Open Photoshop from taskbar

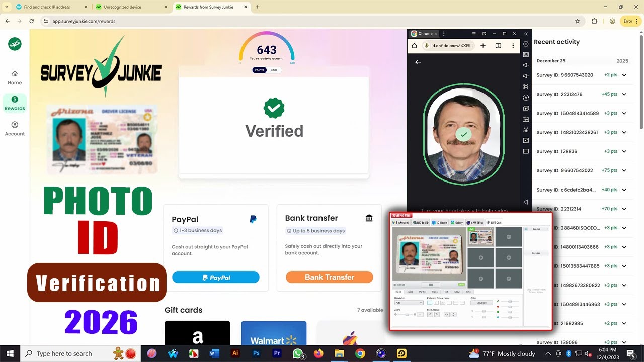tap(256, 353)
